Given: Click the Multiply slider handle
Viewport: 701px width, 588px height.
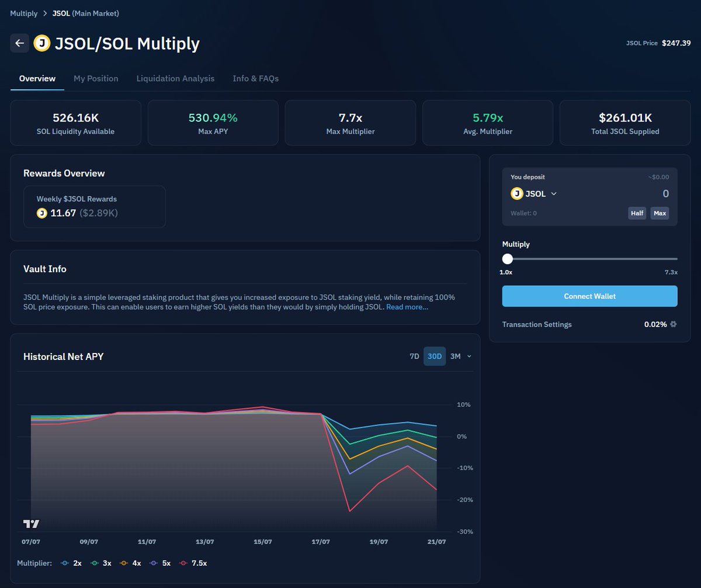Looking at the screenshot, I should (508, 259).
